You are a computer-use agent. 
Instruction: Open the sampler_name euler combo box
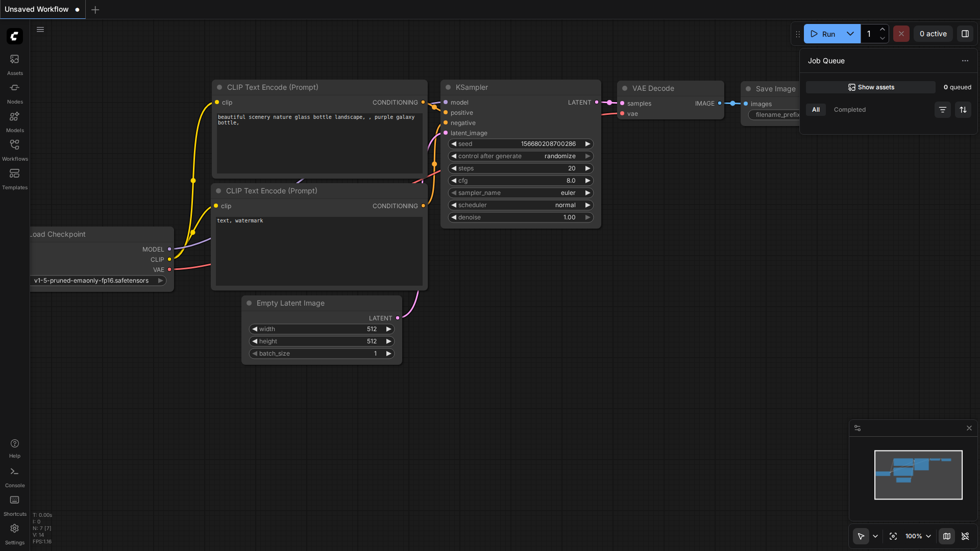tap(521, 193)
